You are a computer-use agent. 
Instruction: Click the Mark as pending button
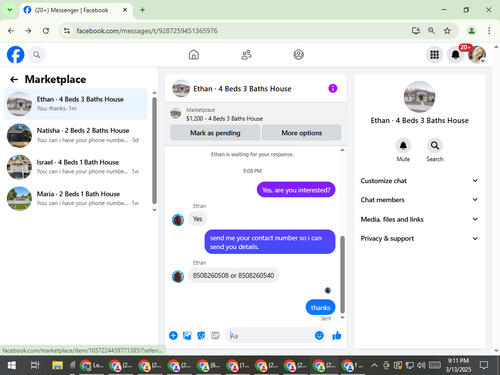(x=215, y=133)
